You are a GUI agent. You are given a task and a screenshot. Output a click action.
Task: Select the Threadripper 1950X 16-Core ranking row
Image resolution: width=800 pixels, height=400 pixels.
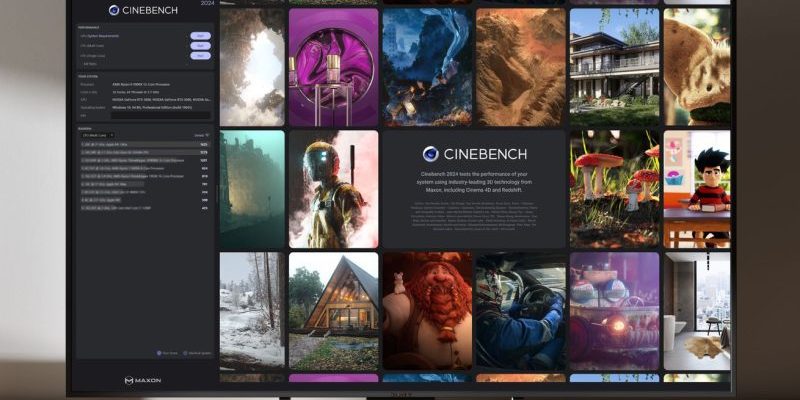coord(145,176)
